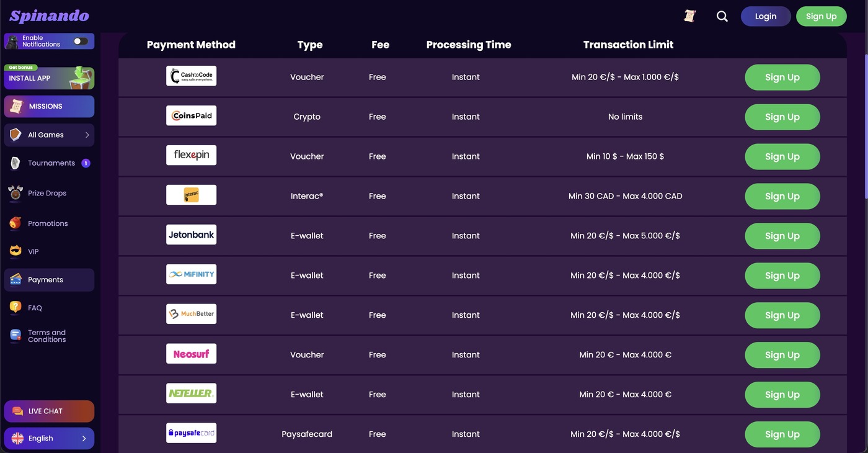Sign up via the Neteller row
The image size is (868, 453).
[782, 395]
